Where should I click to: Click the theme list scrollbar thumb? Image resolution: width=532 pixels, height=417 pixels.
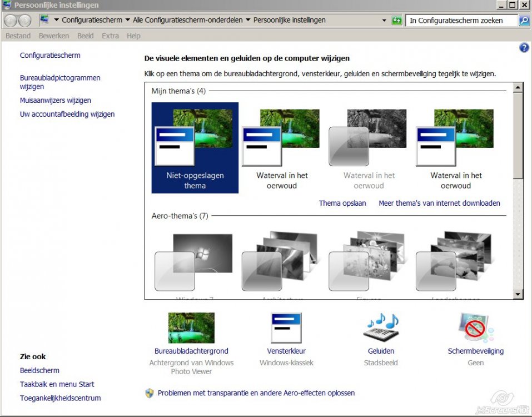pyautogui.click(x=518, y=136)
